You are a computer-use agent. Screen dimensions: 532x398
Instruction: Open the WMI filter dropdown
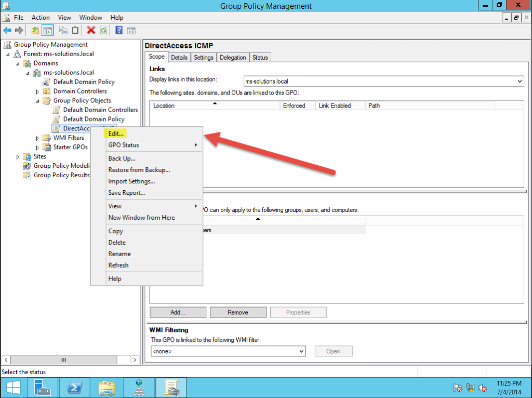tap(302, 351)
